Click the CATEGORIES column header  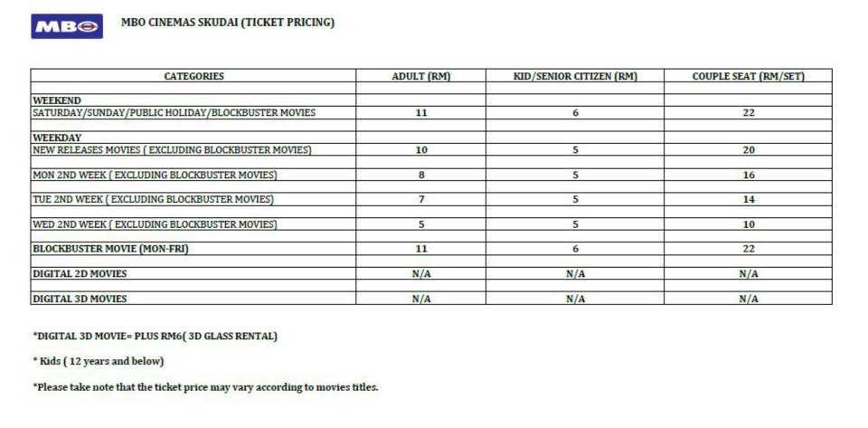[x=193, y=76]
